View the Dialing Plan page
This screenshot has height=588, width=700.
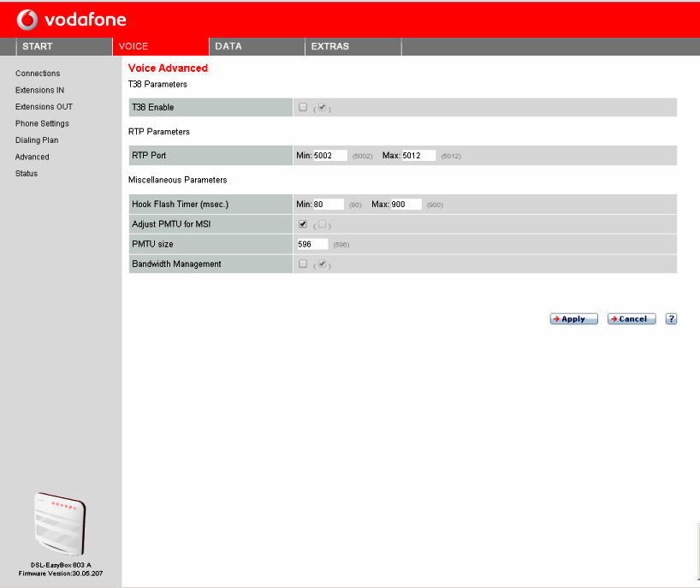click(x=36, y=140)
